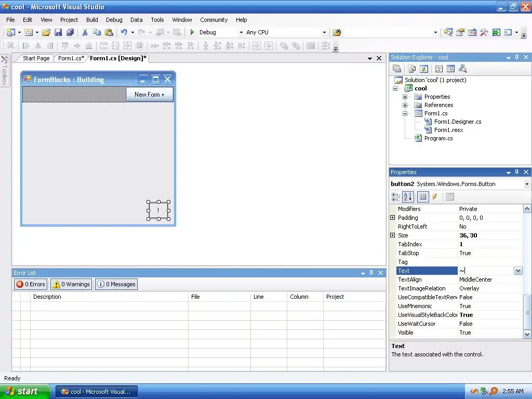Open the File menu

coord(10,20)
